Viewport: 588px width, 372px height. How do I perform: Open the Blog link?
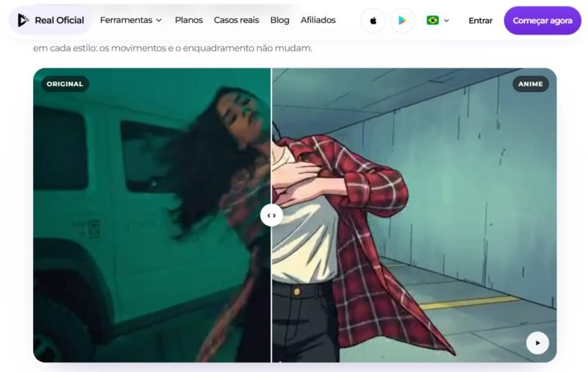280,21
